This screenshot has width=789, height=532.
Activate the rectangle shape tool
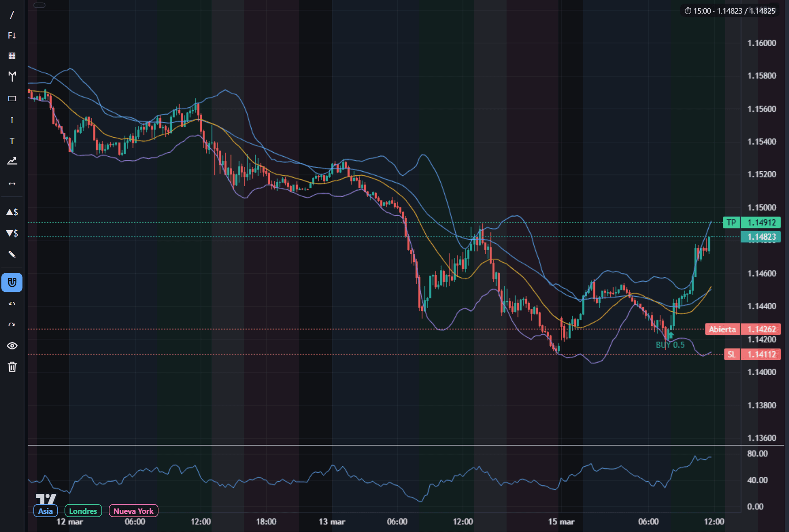click(x=12, y=98)
